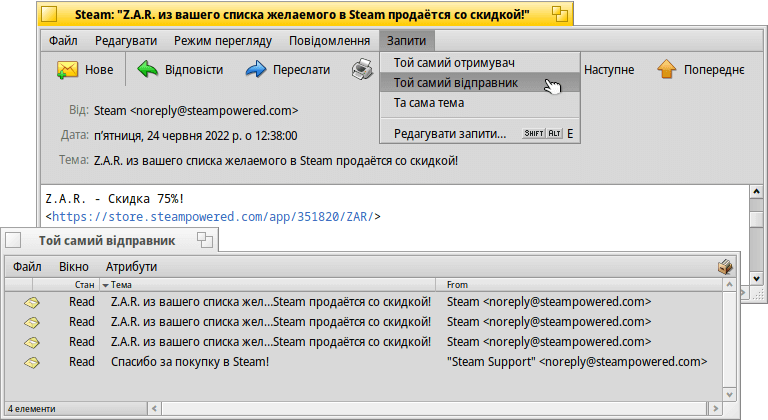
Task: Click the green Відповісти reply arrow icon
Action: click(147, 70)
